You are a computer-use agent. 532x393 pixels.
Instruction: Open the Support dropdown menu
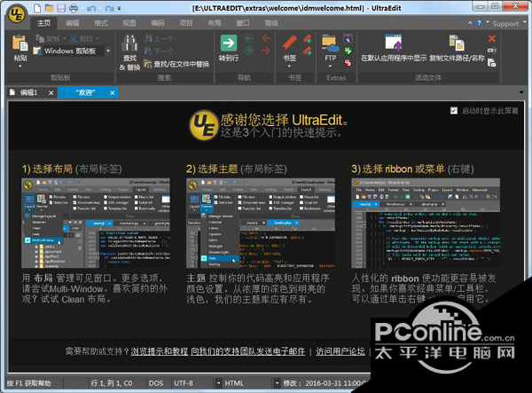point(508,23)
